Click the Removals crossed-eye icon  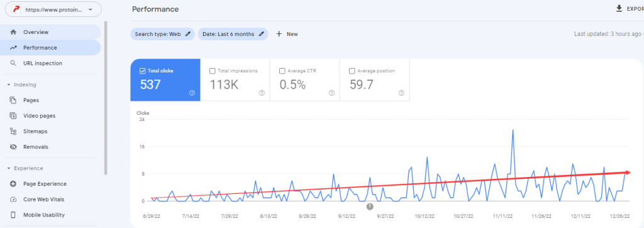14,147
